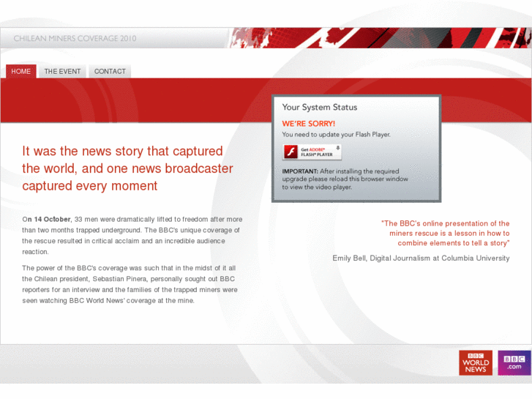
Task: Click the red quote about BBC's online presentation
Action: pyautogui.click(x=445, y=234)
